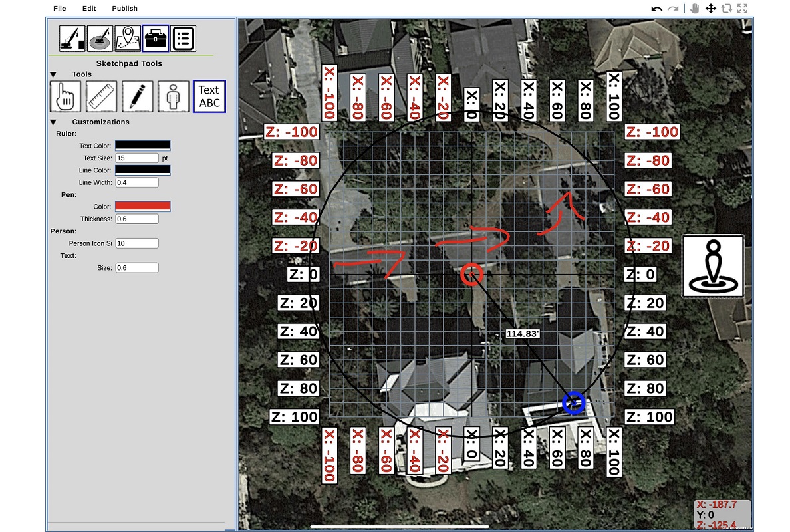This screenshot has height=532, width=790.
Task: Click the Pen Thickness field
Action: click(x=137, y=219)
